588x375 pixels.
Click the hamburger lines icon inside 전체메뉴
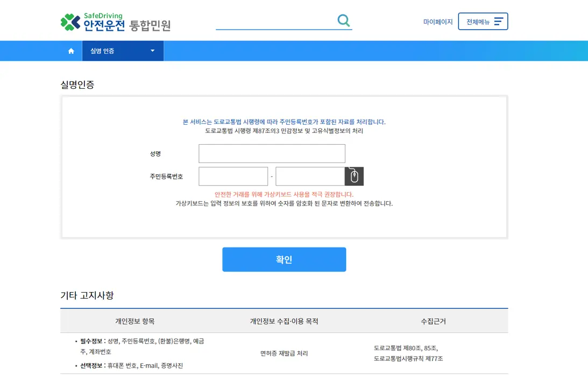[498, 21]
